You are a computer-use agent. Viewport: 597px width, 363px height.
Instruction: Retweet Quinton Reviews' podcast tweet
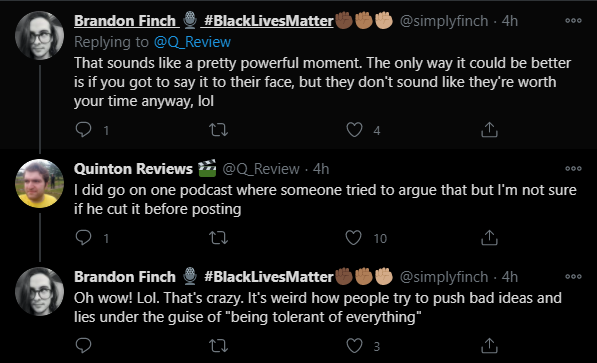pyautogui.click(x=219, y=238)
